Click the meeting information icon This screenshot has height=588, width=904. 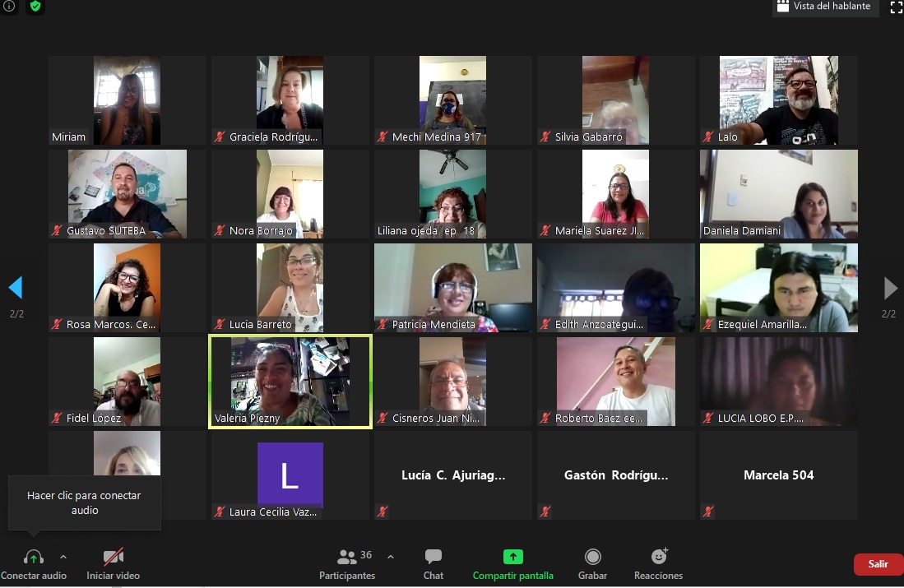(9, 7)
